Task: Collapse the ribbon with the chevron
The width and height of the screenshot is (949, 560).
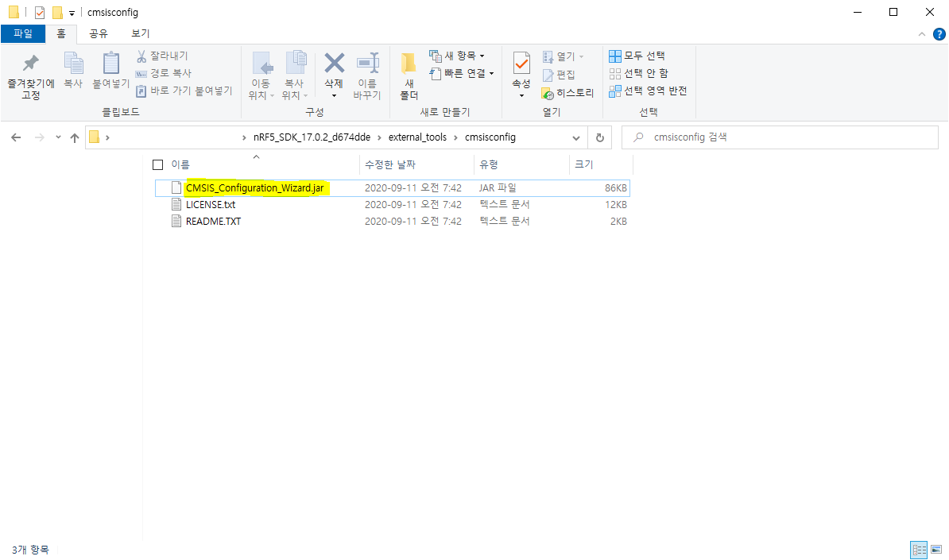Action: (x=922, y=34)
